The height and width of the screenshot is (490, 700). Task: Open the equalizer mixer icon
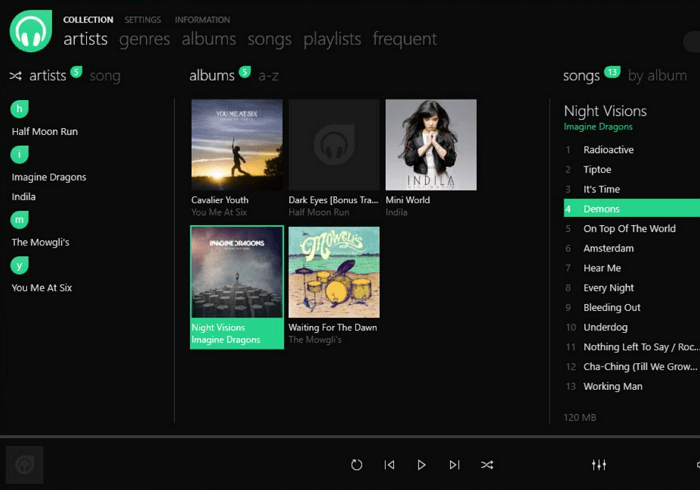coord(599,465)
